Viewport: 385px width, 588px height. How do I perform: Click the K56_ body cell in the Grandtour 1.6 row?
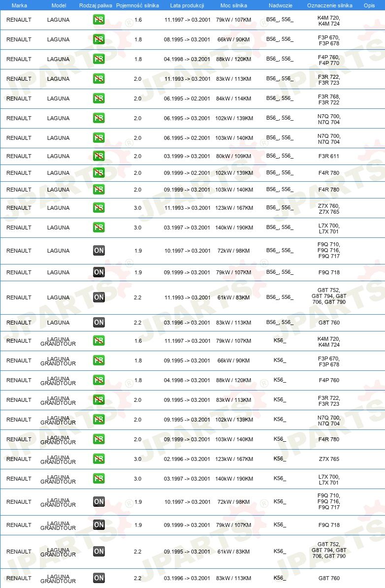pyautogui.click(x=280, y=340)
